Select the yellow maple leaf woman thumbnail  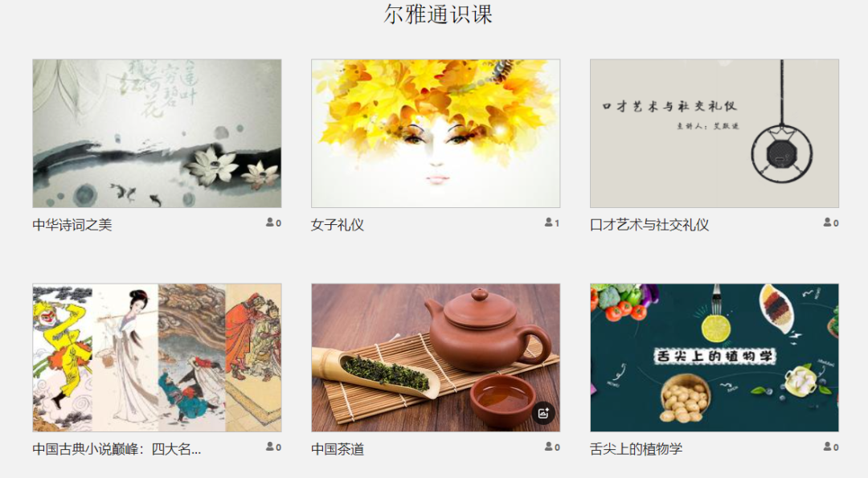coord(436,133)
